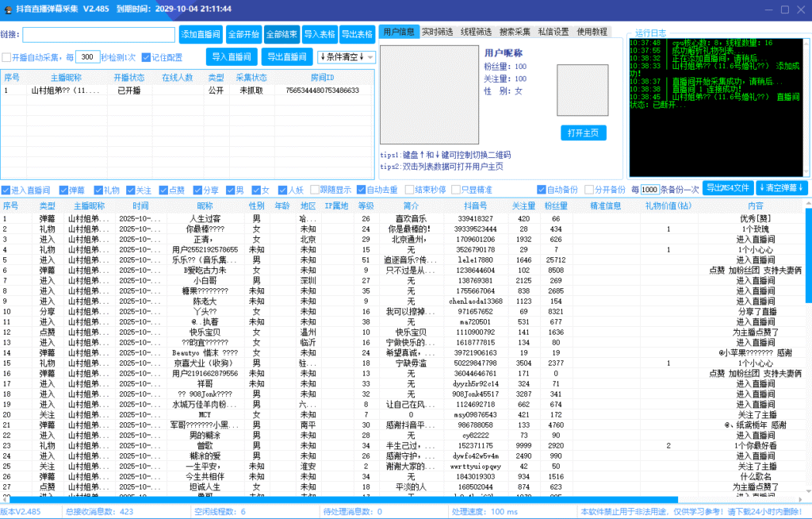Open the 私信设置 tab
The image size is (812, 519).
tap(553, 32)
